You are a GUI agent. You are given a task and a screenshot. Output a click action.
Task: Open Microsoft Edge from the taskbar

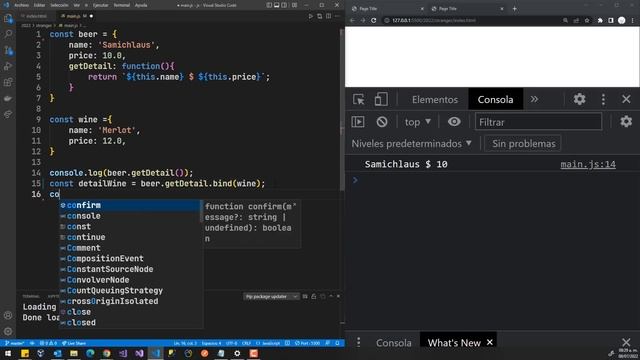[90, 353]
